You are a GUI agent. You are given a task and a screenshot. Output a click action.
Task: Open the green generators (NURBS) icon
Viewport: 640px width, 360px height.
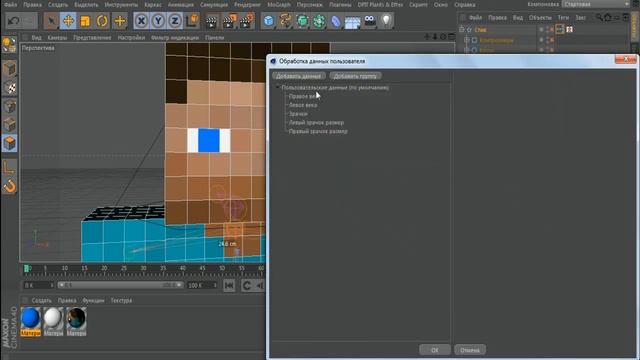click(x=302, y=21)
